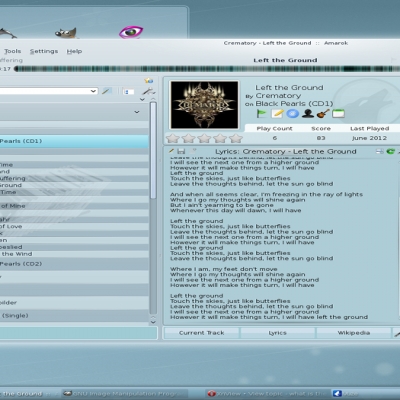Screen dimensions: 400x400
Task: Click the 'Lyrics: Crematory - Left the Ground' applet header
Action: (x=285, y=151)
